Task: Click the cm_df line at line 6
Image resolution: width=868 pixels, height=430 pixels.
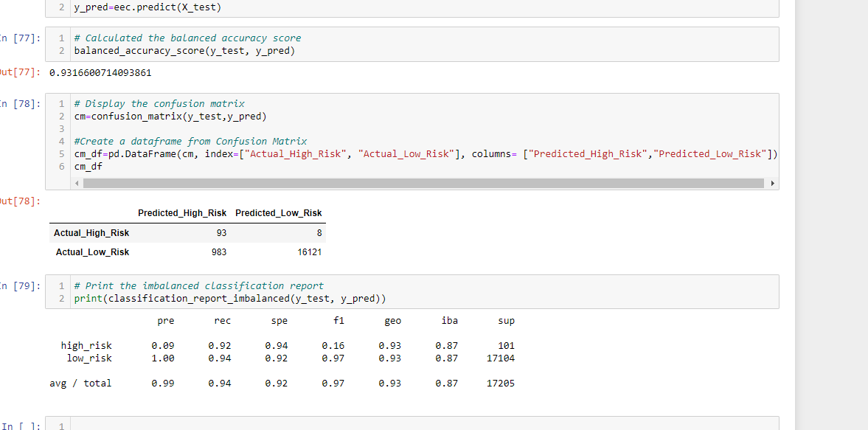Action: coord(88,166)
